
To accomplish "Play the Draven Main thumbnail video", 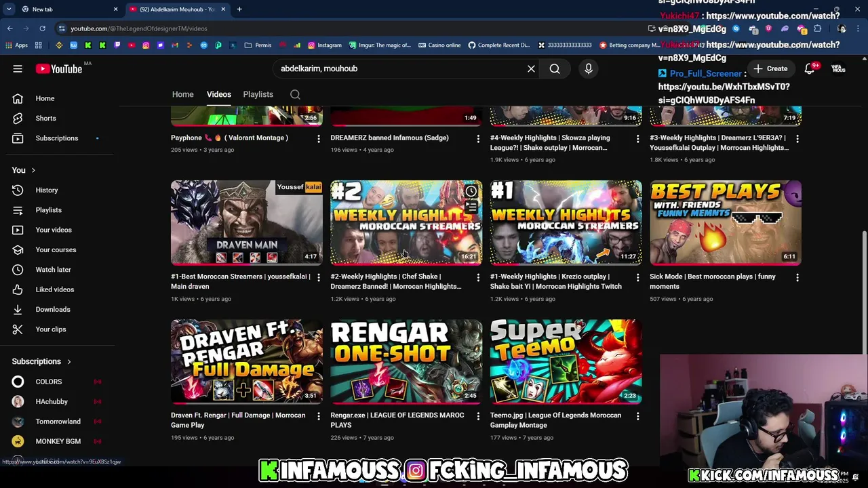I will coord(247,222).
